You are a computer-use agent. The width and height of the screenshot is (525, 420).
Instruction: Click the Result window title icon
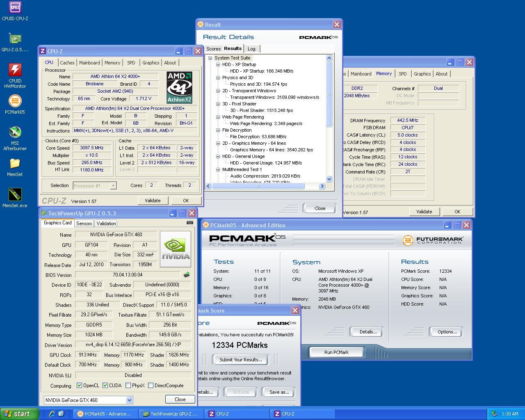pos(201,24)
